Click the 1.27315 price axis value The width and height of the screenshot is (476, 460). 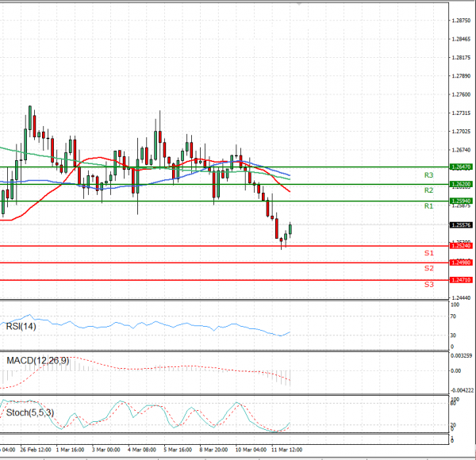tap(461, 113)
